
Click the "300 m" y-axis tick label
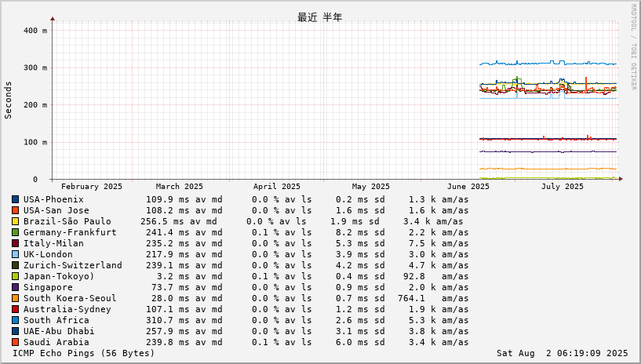click(35, 67)
